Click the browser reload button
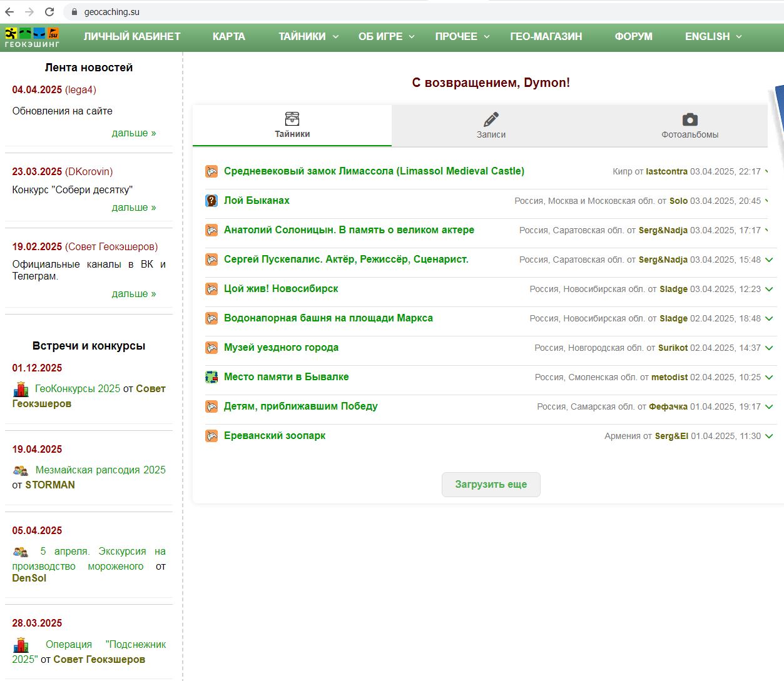Viewport: 784px width, 681px height. pos(49,12)
